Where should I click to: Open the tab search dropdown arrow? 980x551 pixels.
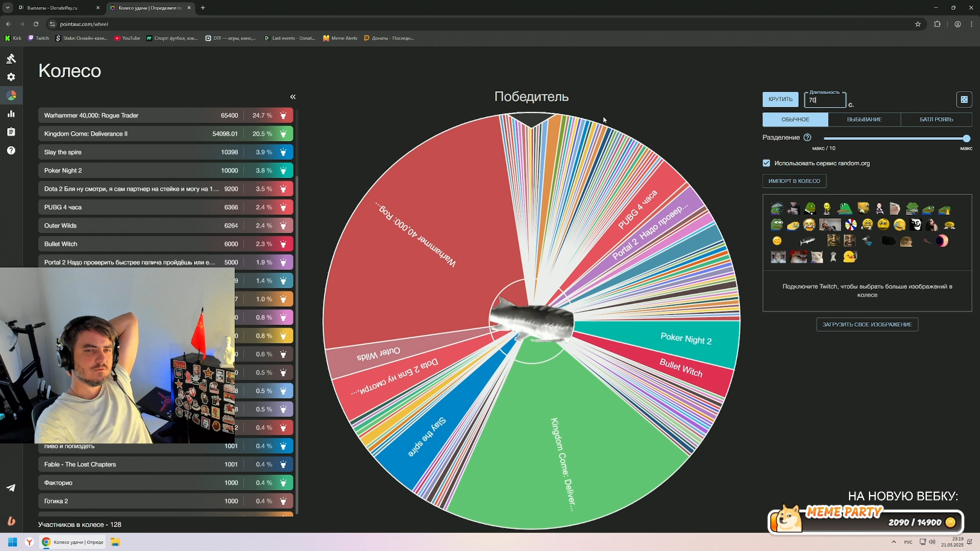coord(8,8)
